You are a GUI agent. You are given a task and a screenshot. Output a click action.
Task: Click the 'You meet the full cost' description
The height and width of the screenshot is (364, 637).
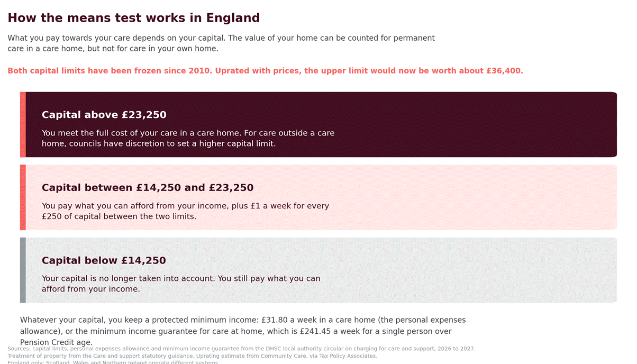point(188,138)
